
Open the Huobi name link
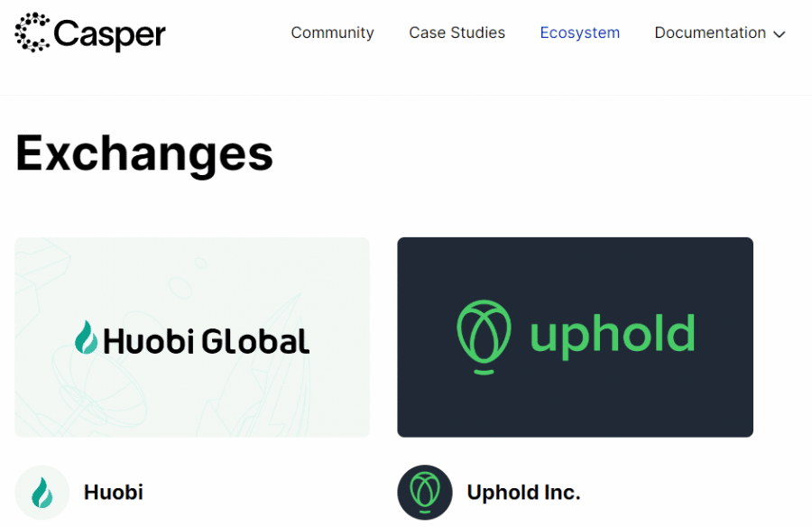(114, 493)
